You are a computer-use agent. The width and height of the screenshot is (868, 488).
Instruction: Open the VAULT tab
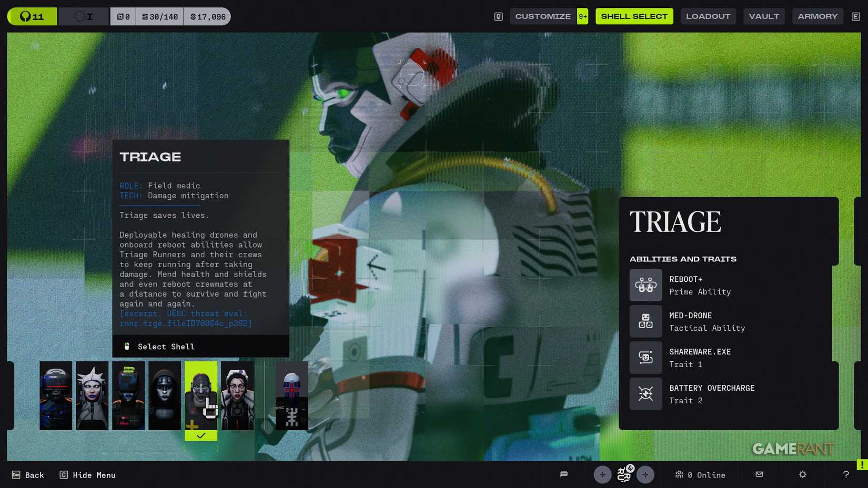[x=764, y=16]
